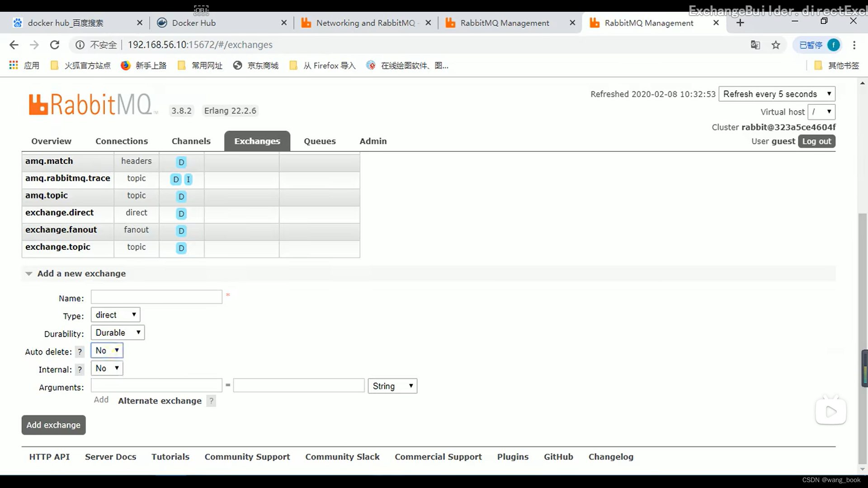Close the Docker Hub tab
The height and width of the screenshot is (488, 868).
284,23
